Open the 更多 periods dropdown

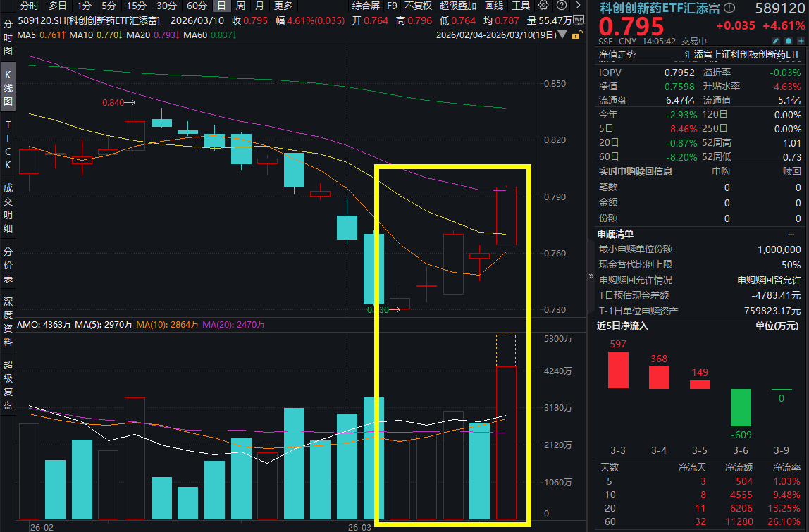pos(283,6)
